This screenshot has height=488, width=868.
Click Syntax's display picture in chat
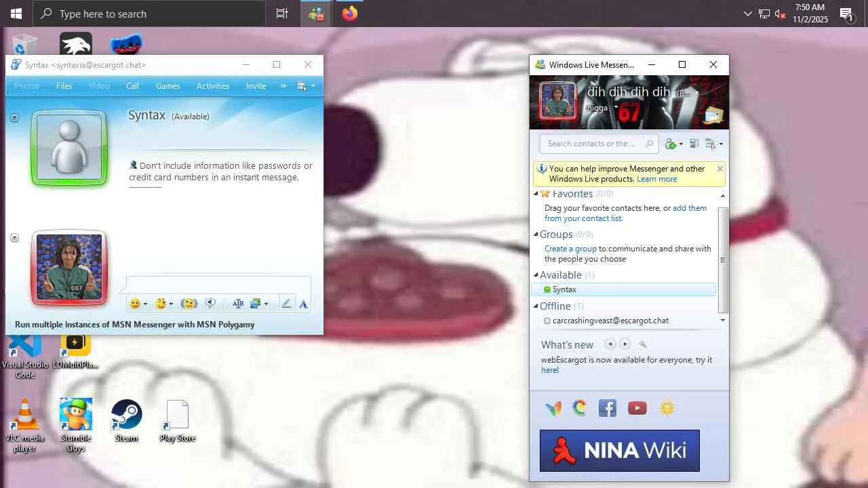(x=69, y=147)
